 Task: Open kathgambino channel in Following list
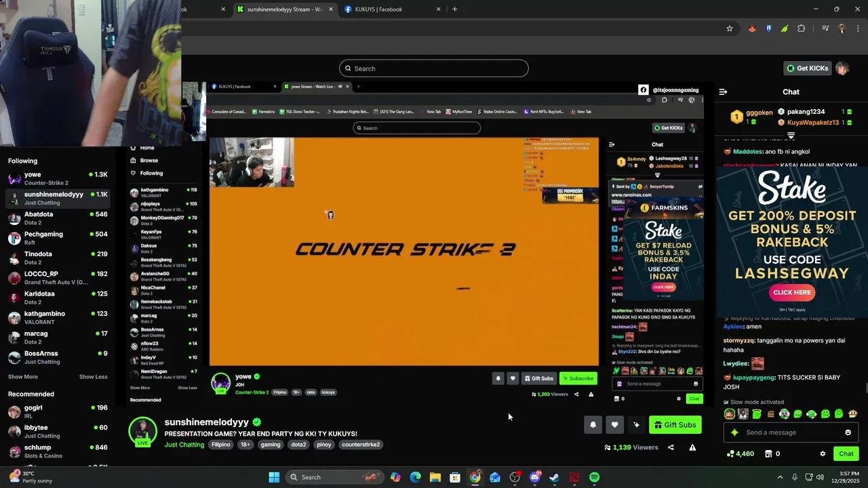pyautogui.click(x=58, y=317)
